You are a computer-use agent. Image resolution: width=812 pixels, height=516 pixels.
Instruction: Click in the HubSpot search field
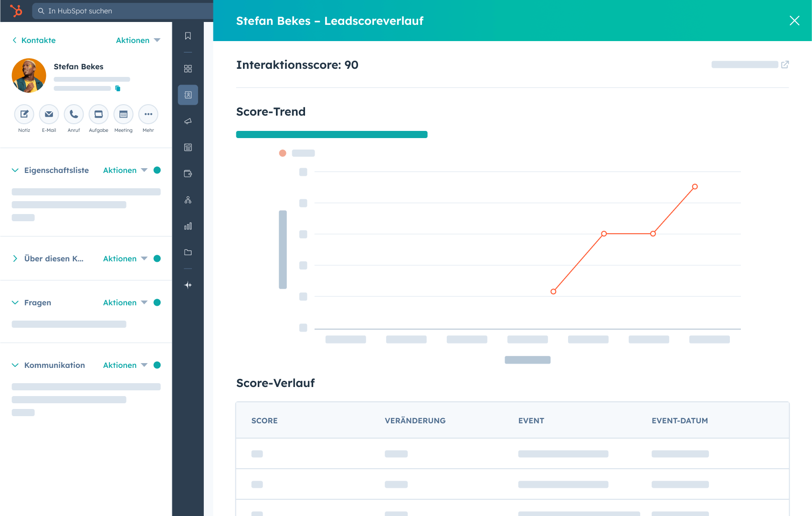click(124, 11)
